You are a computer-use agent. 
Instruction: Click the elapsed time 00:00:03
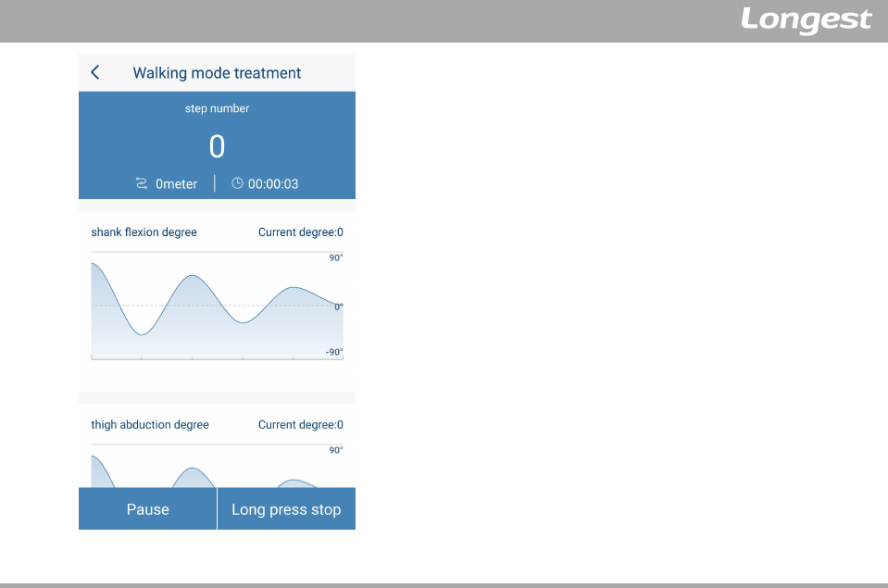click(x=273, y=184)
